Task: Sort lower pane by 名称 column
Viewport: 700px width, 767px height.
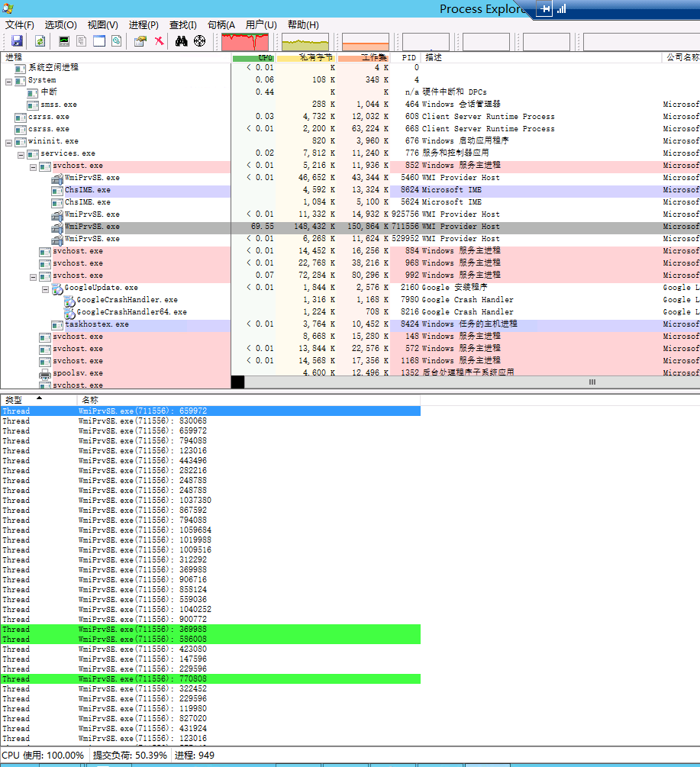Action: pos(249,400)
